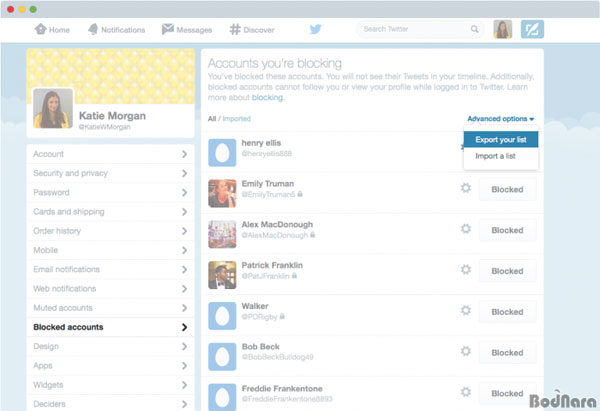This screenshot has height=411, width=600.
Task: Click the Alex MacDonough name link
Action: (x=277, y=225)
